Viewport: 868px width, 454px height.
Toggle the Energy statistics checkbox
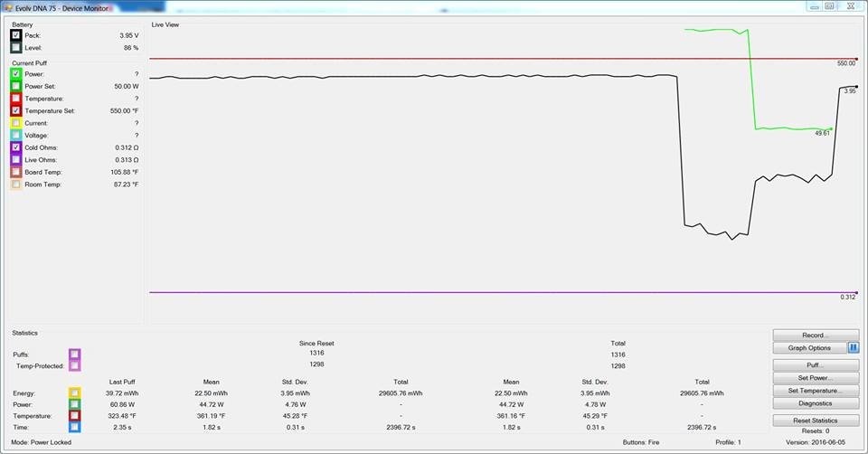pyautogui.click(x=75, y=393)
